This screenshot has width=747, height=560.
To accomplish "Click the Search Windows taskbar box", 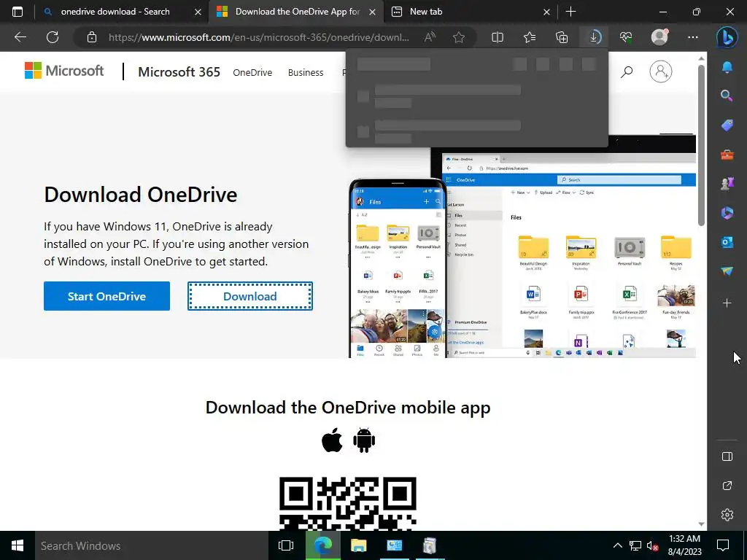I will click(x=152, y=545).
